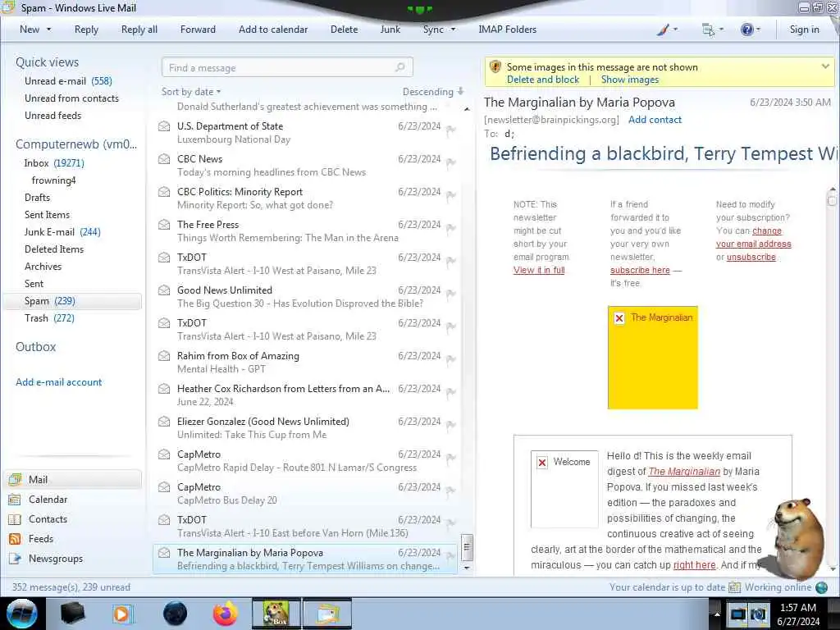Click the Sign in button
The height and width of the screenshot is (630, 840).
(x=804, y=30)
